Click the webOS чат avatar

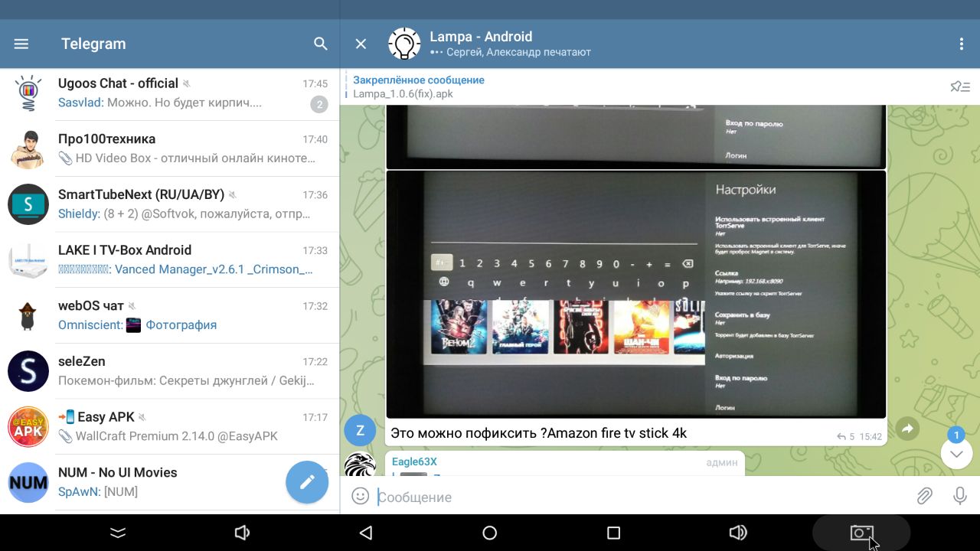click(28, 315)
